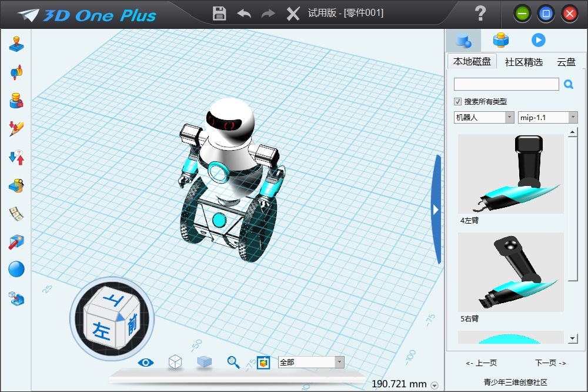Toggle visibility with the eye icon
The width and height of the screenshot is (588, 392).
pos(145,363)
